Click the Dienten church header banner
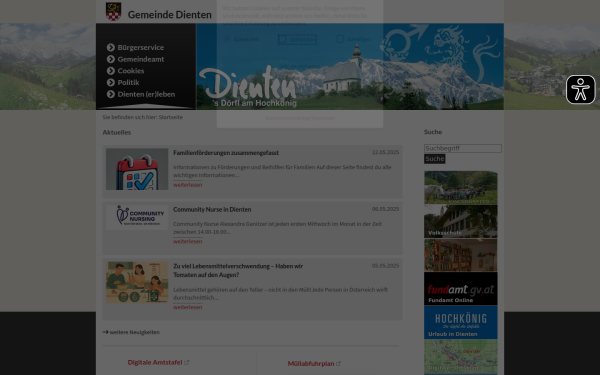The image size is (600, 375). click(x=350, y=67)
